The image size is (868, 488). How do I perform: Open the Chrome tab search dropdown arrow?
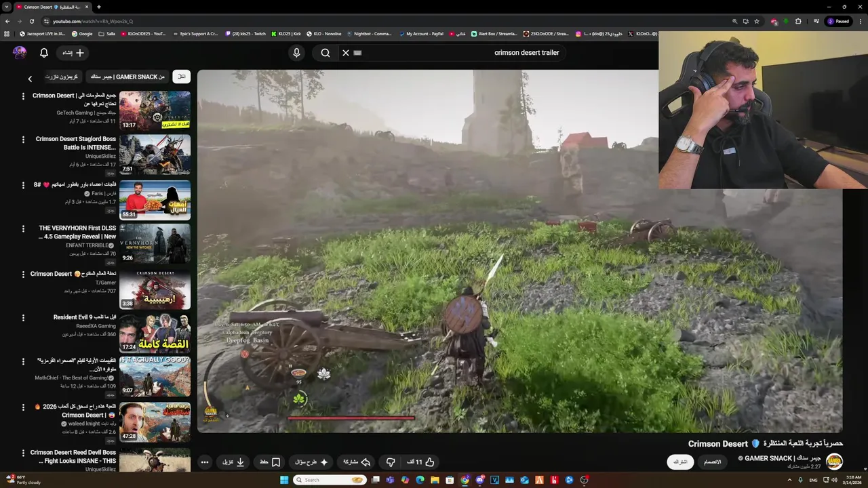coord(6,7)
